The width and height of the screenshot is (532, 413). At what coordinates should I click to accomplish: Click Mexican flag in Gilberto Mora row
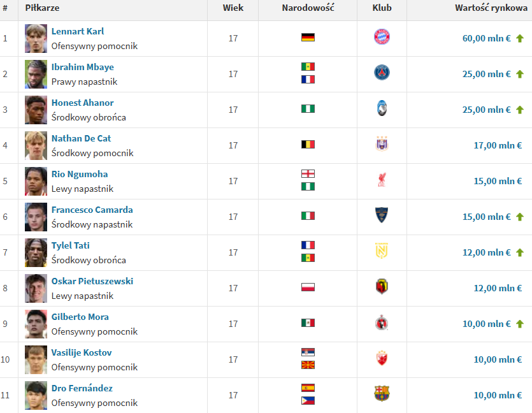pyautogui.click(x=308, y=323)
